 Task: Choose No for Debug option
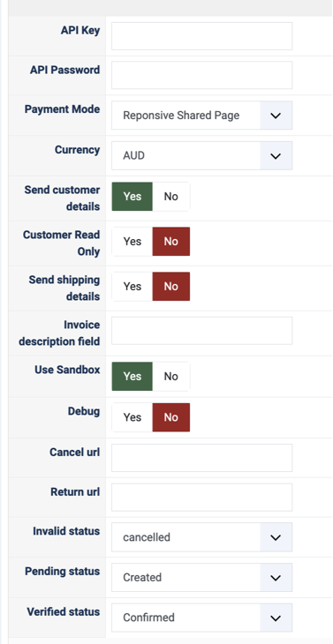click(171, 417)
